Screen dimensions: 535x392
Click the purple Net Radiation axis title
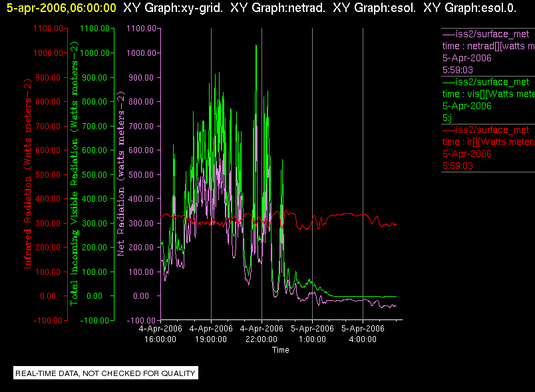(x=121, y=174)
